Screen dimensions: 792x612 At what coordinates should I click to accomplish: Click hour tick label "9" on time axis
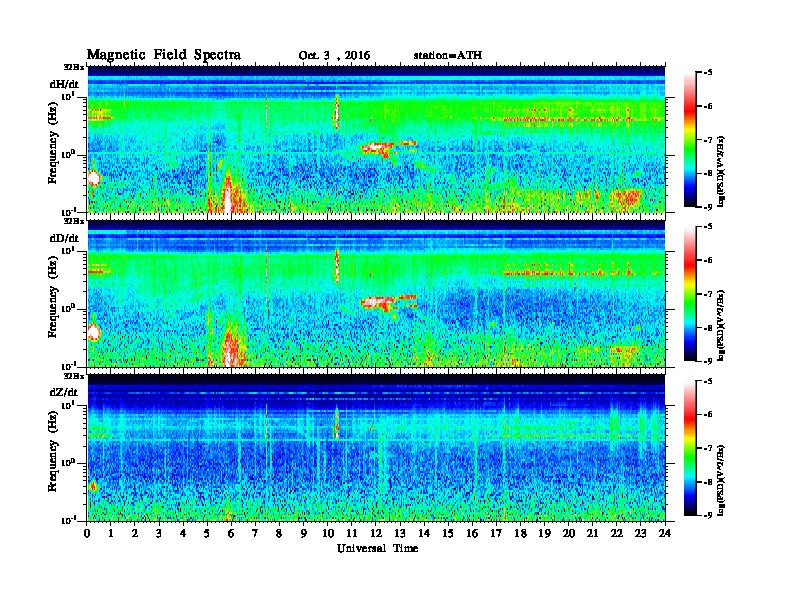[x=304, y=533]
